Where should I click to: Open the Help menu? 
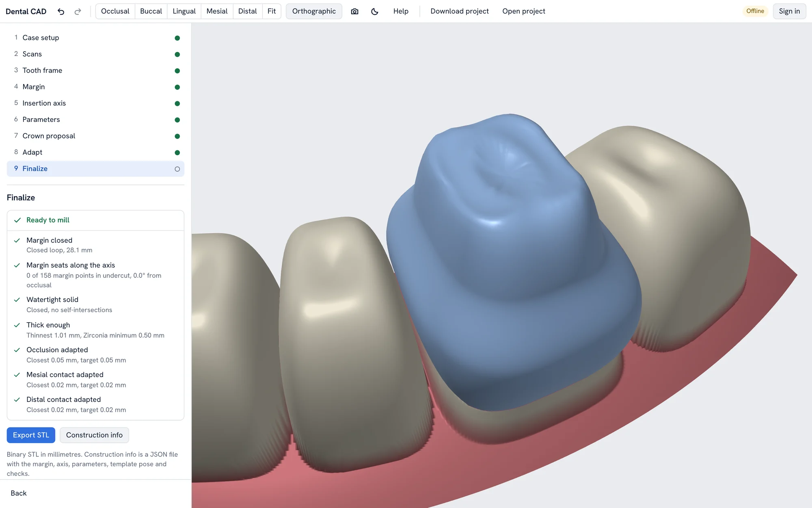(401, 11)
